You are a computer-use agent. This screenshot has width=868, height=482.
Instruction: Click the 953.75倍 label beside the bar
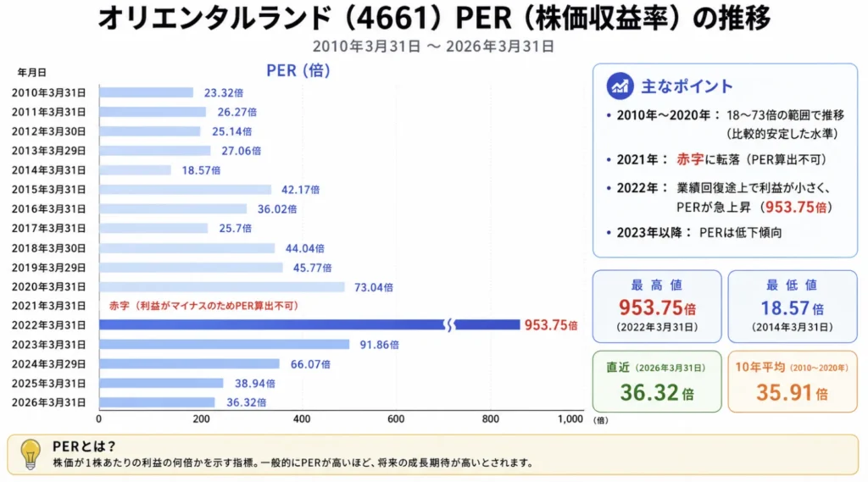point(551,325)
